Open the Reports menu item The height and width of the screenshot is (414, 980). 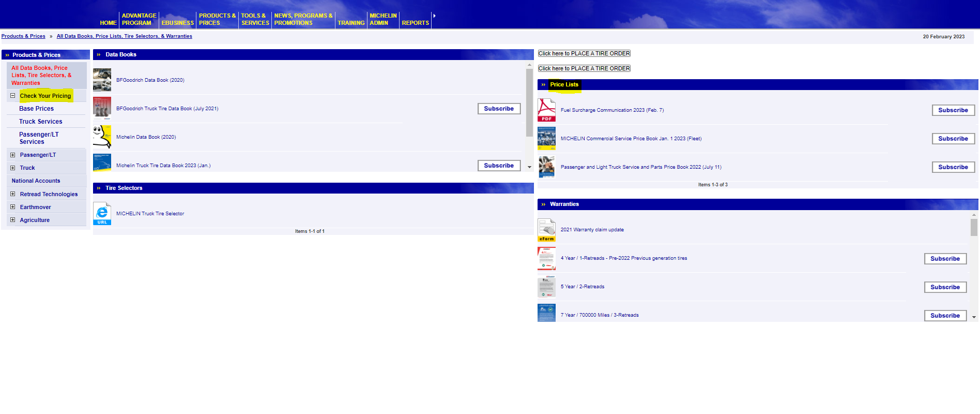tap(415, 23)
